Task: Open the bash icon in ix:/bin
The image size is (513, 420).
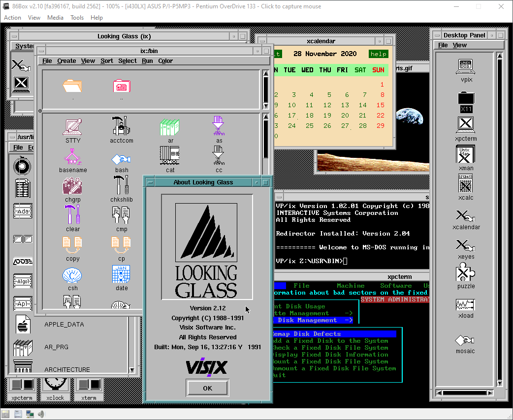Action: click(x=121, y=159)
